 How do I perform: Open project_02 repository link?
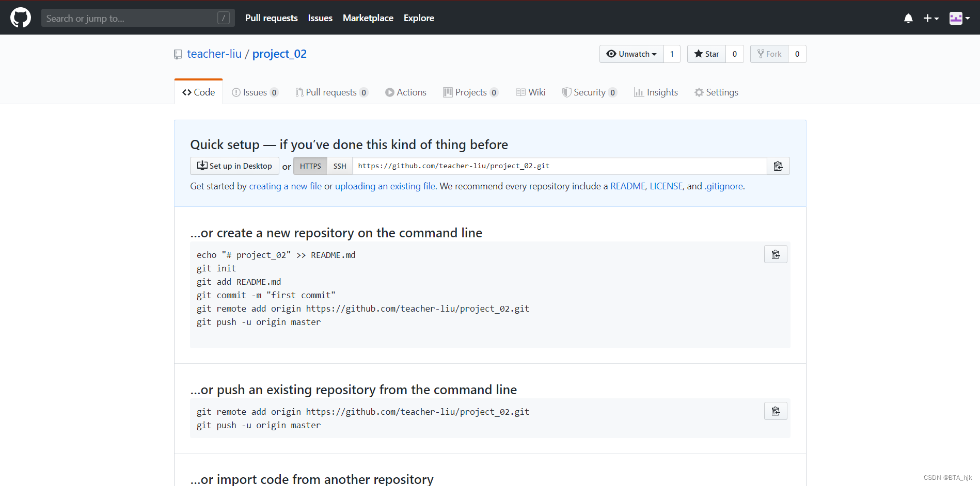tap(279, 54)
